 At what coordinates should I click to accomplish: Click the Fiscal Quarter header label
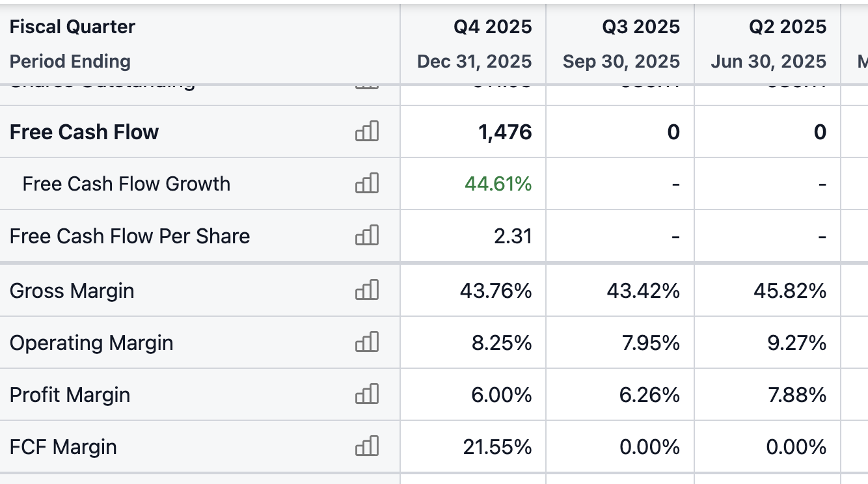tap(72, 27)
